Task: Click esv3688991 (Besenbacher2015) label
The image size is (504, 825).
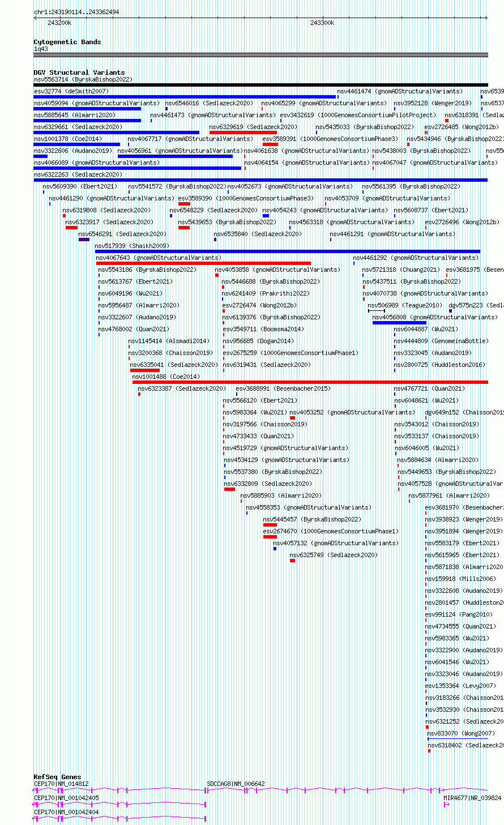Action: [283, 388]
